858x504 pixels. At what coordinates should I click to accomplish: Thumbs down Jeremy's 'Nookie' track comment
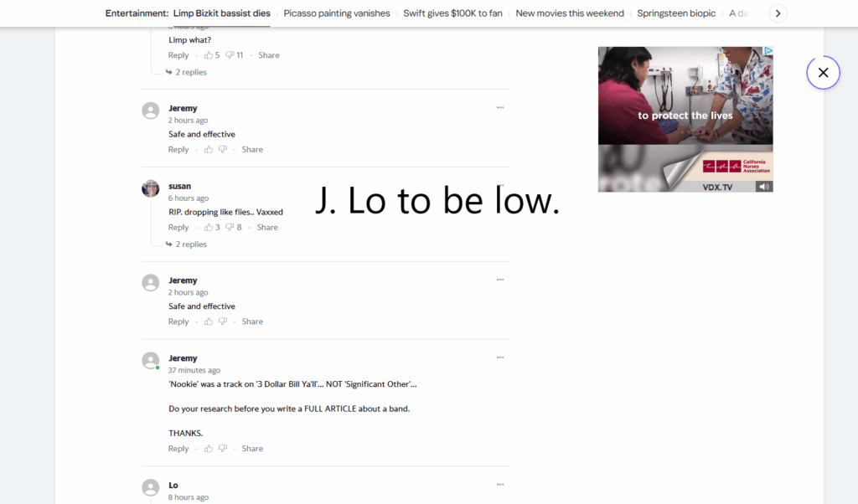point(223,449)
